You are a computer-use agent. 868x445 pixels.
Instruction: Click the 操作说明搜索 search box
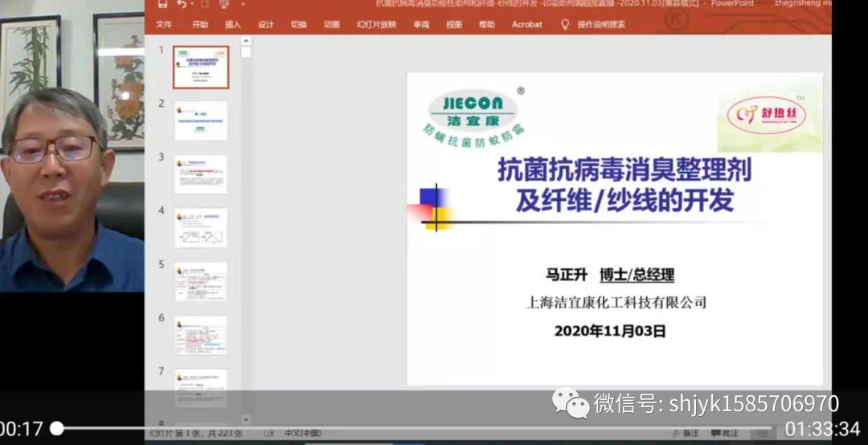click(x=601, y=24)
